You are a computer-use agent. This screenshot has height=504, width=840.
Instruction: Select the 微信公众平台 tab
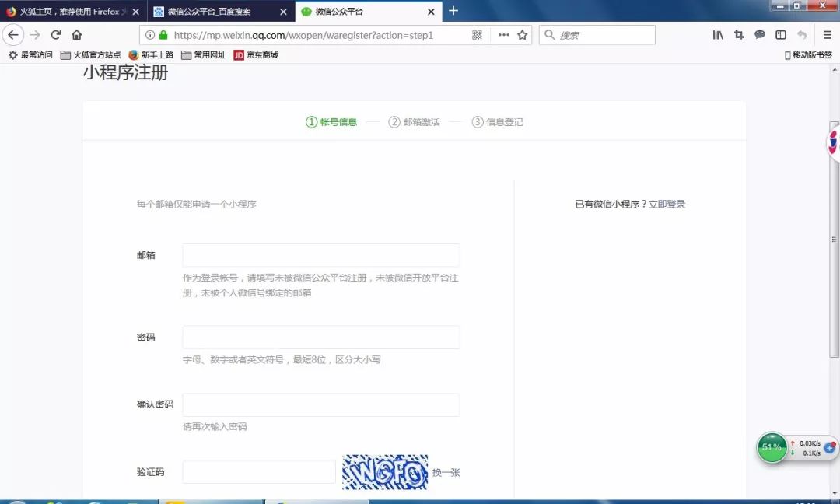[369, 11]
